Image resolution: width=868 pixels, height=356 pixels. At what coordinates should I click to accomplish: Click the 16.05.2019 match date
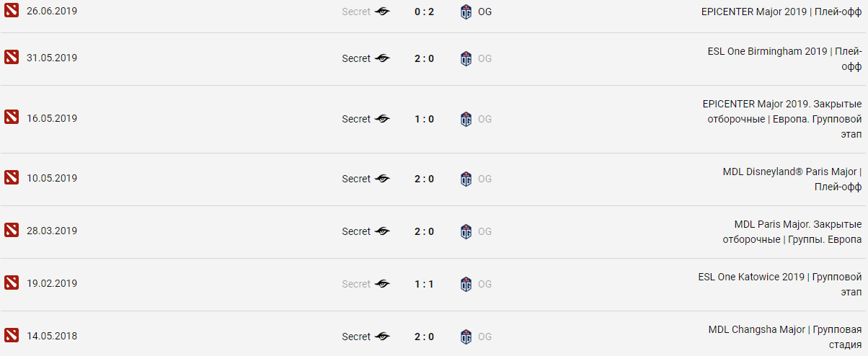tap(51, 119)
